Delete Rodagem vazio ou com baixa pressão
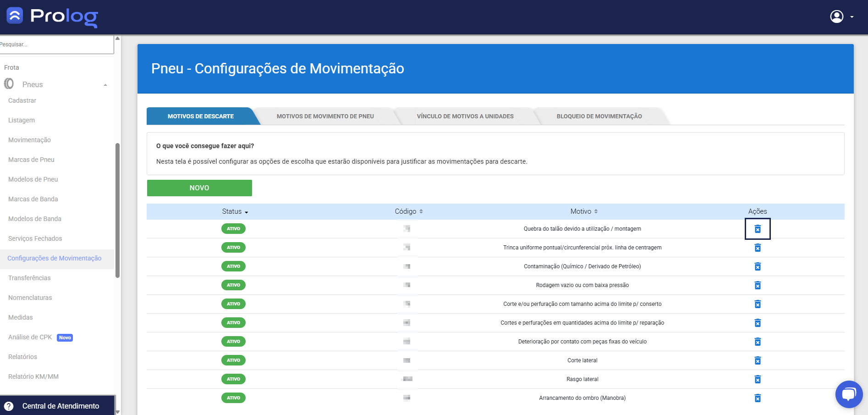The height and width of the screenshot is (415, 868). click(758, 285)
